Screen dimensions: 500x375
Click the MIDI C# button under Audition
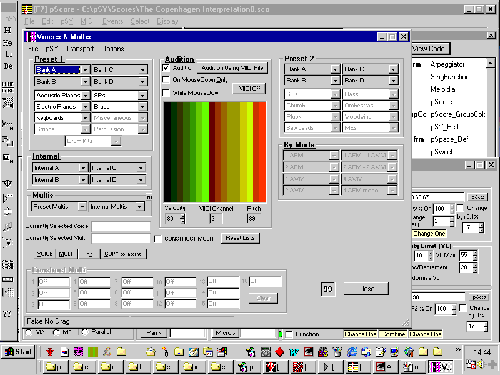(x=249, y=89)
